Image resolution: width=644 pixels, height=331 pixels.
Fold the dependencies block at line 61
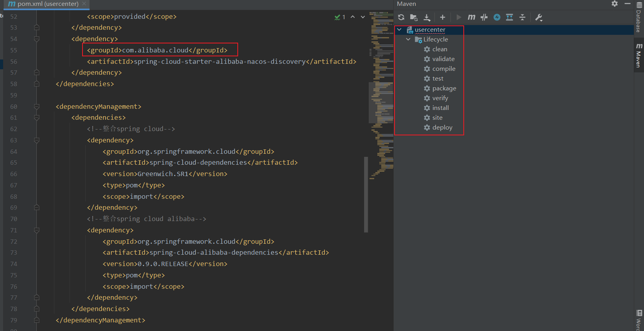coord(37,118)
